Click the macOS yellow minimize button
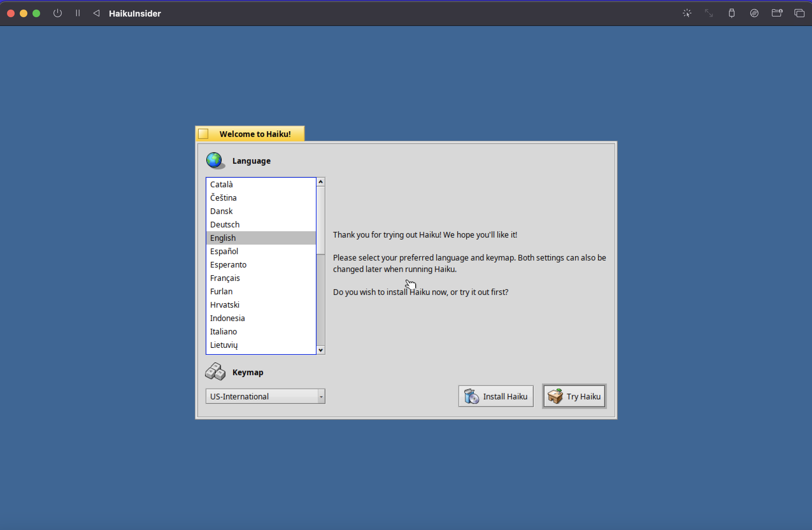This screenshot has width=812, height=530. pyautogui.click(x=24, y=13)
